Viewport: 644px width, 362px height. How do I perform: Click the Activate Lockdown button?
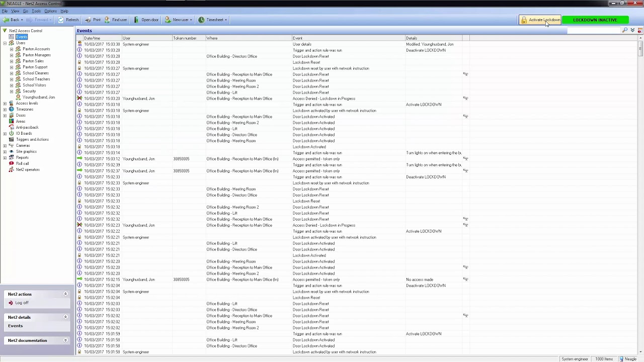pyautogui.click(x=540, y=20)
